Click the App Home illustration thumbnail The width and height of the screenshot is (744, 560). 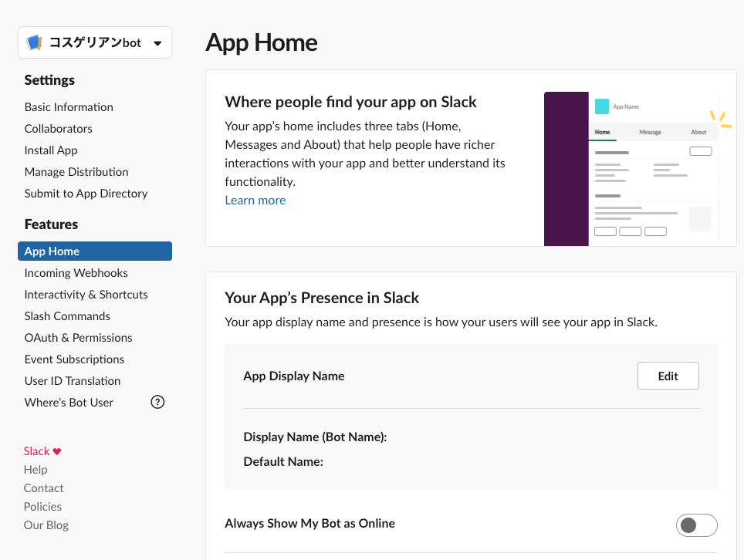click(x=637, y=169)
